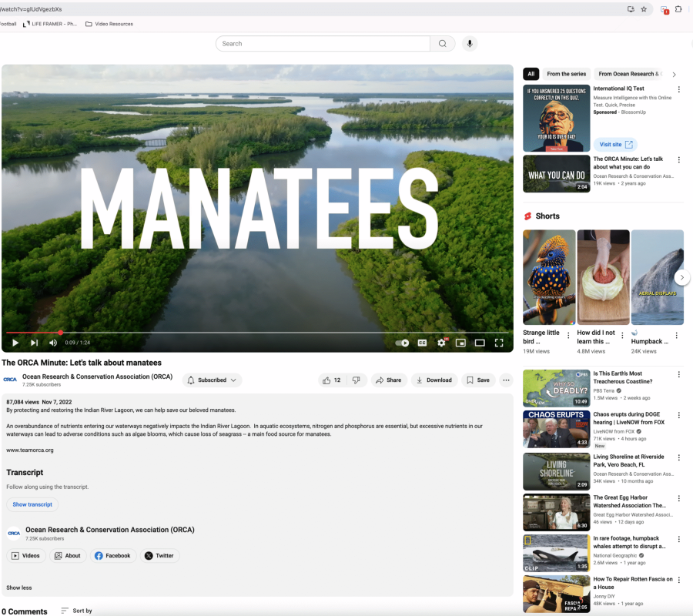Seek using the red video progress bar
693x616 pixels.
[x=31, y=333]
